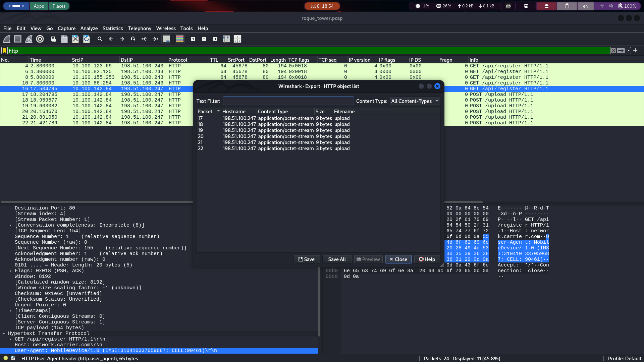The height and width of the screenshot is (362, 644).
Task: Click the Find packet magnifier icon
Action: tap(100, 39)
